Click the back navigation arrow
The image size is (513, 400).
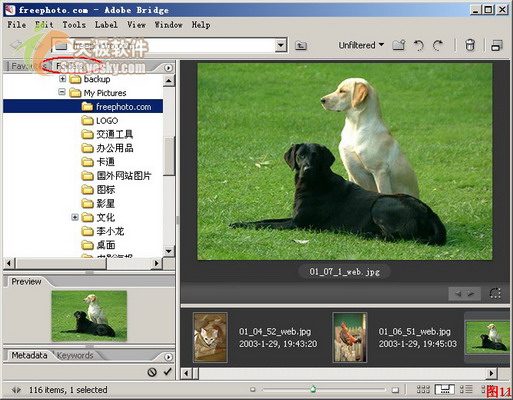click(x=15, y=45)
